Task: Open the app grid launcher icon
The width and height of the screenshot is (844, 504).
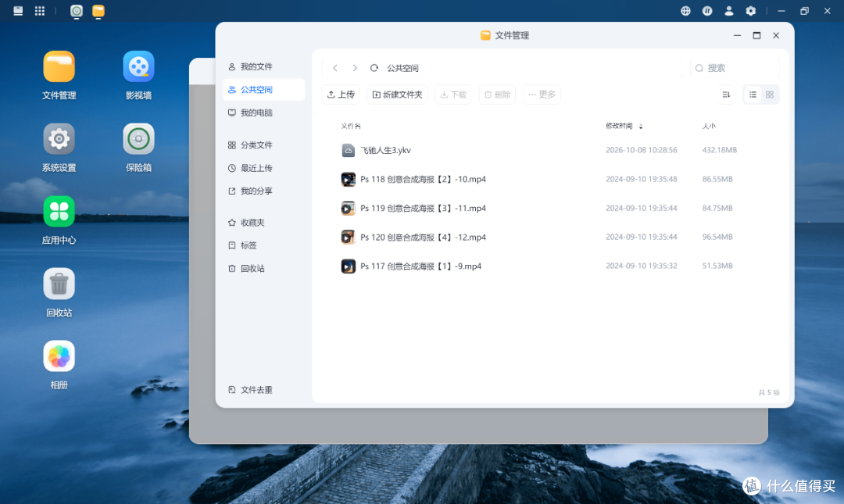Action: [39, 11]
